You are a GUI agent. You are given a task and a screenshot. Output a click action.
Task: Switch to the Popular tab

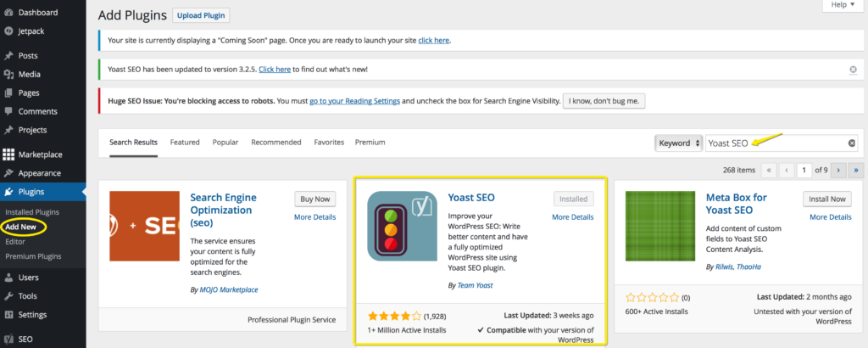225,143
